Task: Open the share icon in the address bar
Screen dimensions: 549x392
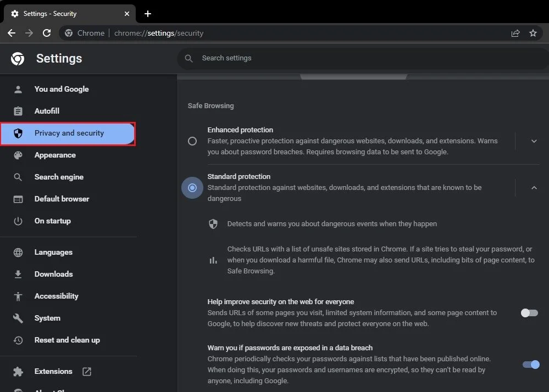Action: coord(515,33)
